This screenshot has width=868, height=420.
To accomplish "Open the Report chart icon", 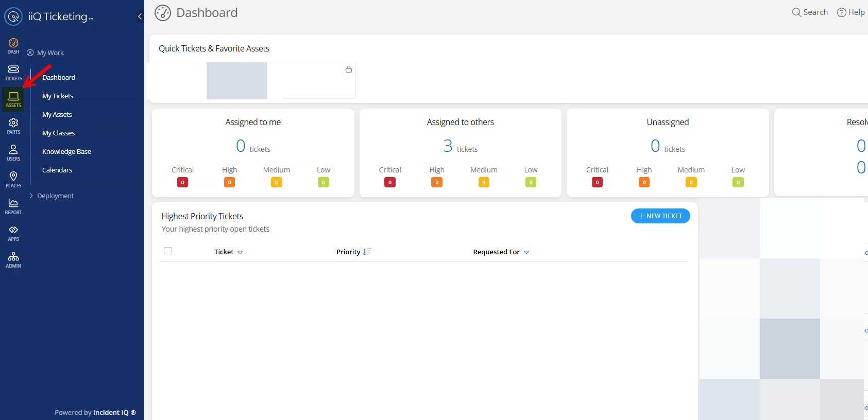I will click(13, 206).
